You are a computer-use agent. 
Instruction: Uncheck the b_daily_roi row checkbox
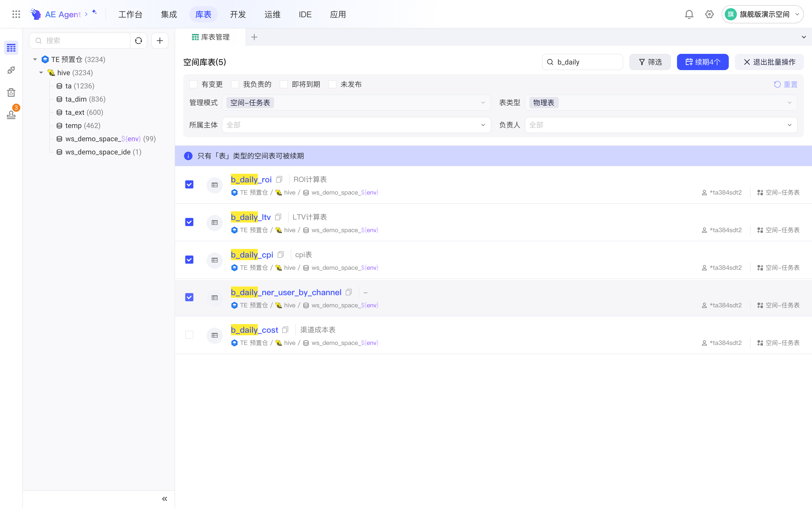[x=189, y=184]
